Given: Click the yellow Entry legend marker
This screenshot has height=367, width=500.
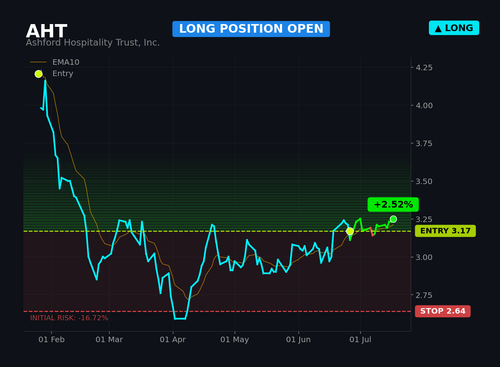Looking at the screenshot, I should 39,74.
